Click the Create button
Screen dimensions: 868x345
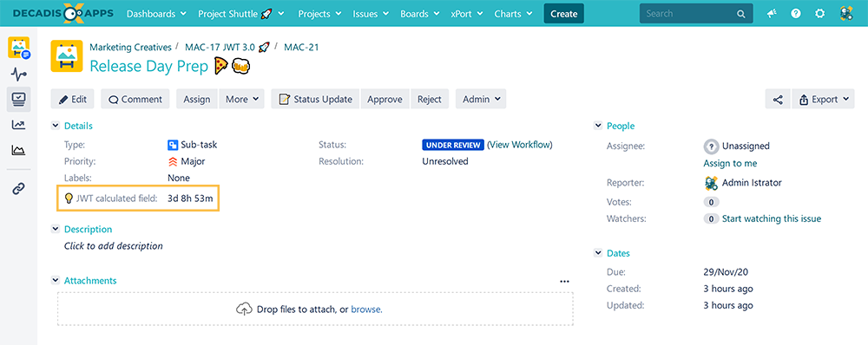pyautogui.click(x=564, y=14)
